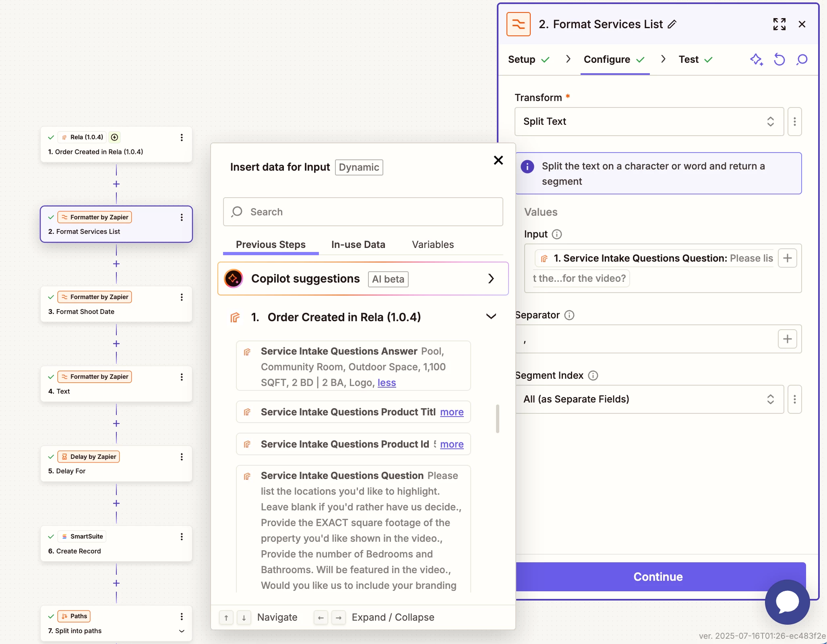Add a step after Delay For

tap(116, 503)
